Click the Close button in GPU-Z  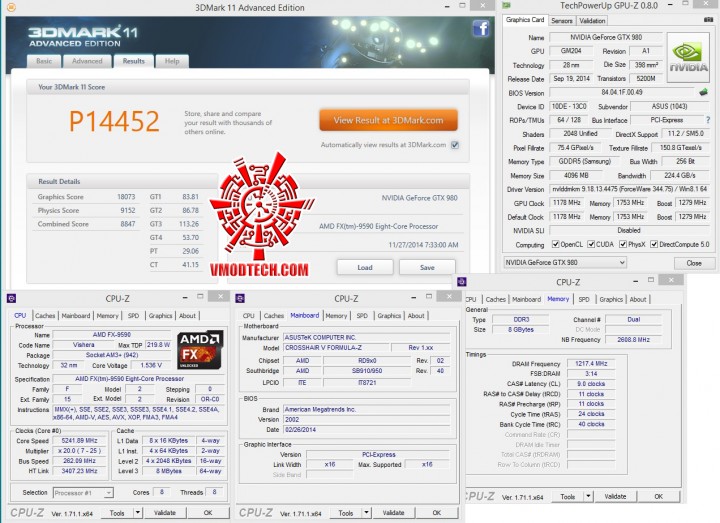pyautogui.click(x=694, y=263)
